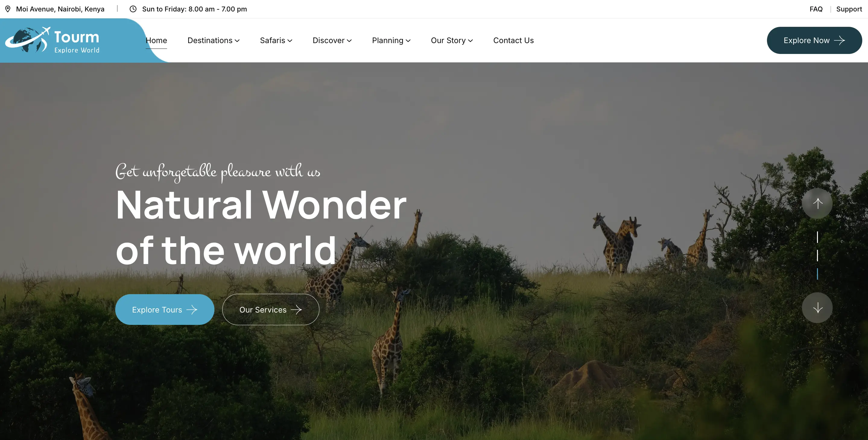The height and width of the screenshot is (440, 868).
Task: Click the location pin icon beside Moi Avenue
Action: coord(8,9)
